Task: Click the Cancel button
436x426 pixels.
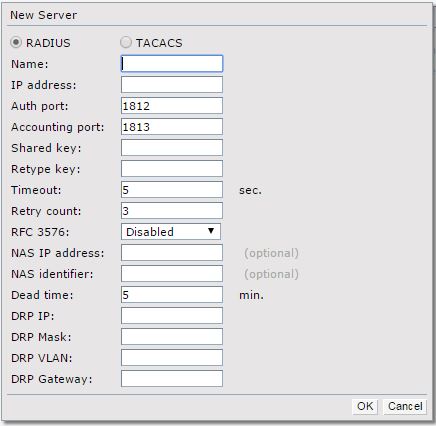Action: coord(405,406)
